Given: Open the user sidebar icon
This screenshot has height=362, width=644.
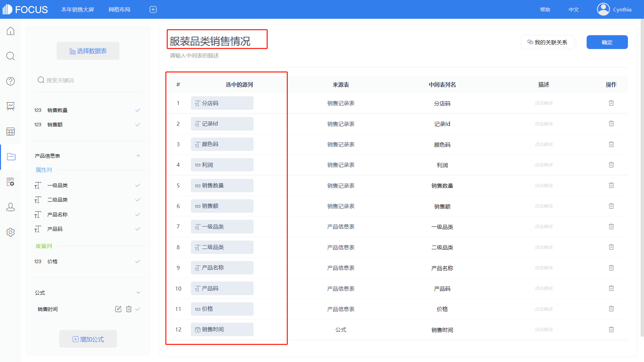Looking at the screenshot, I should 11,207.
